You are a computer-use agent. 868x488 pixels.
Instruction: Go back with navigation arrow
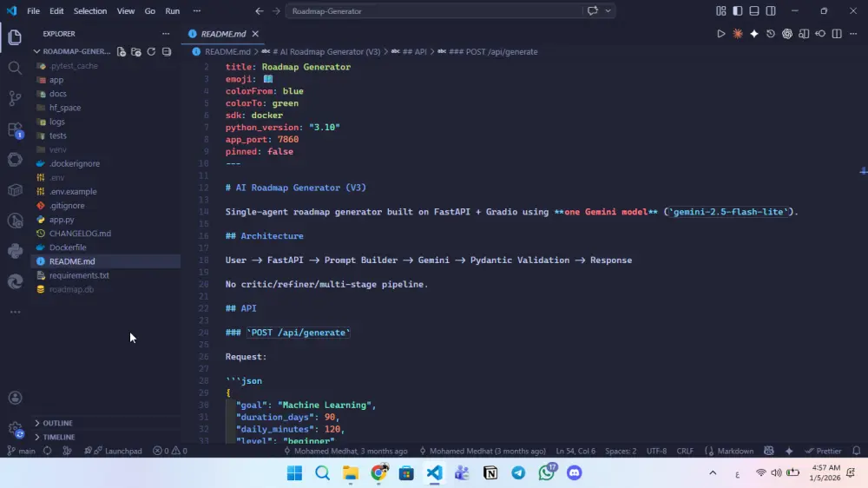click(x=259, y=11)
